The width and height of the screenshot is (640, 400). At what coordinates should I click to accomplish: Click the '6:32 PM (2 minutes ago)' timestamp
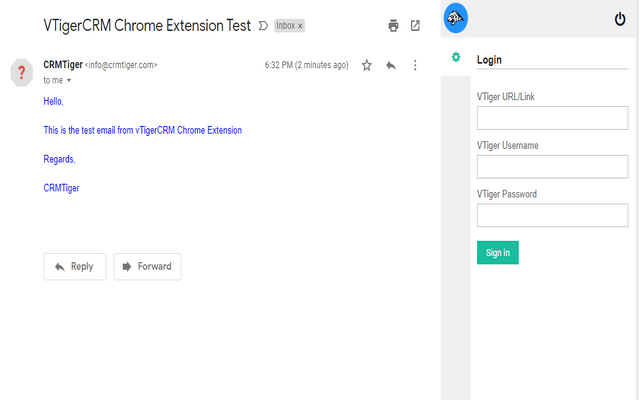(307, 65)
